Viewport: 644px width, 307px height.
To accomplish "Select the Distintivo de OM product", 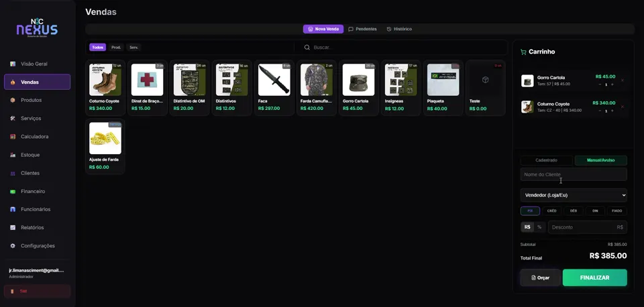I will click(189, 88).
